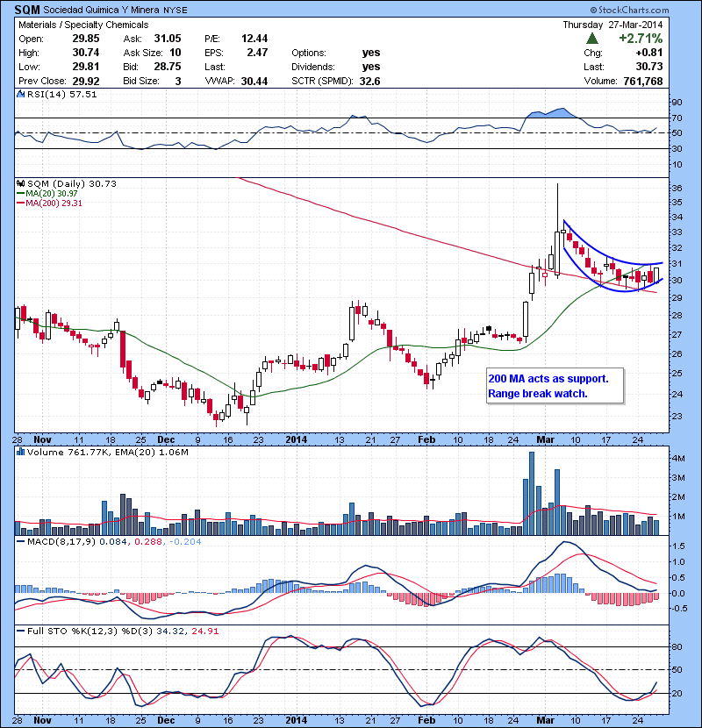Click the 4M level on the volume axis
Screen dimensions: 702x728
[678, 458]
